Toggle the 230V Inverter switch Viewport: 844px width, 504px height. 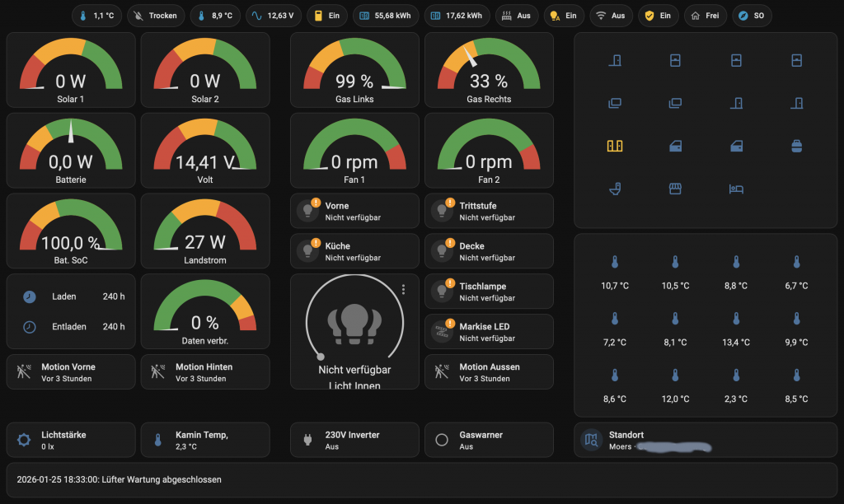point(308,440)
